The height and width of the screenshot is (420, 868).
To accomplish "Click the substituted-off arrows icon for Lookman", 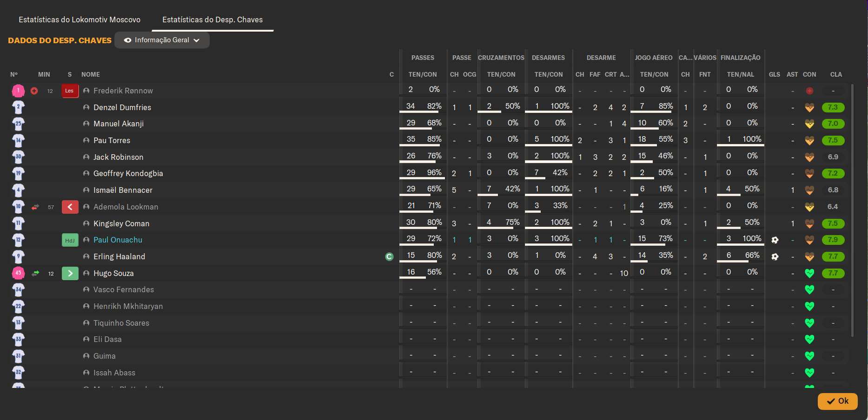I will [35, 207].
